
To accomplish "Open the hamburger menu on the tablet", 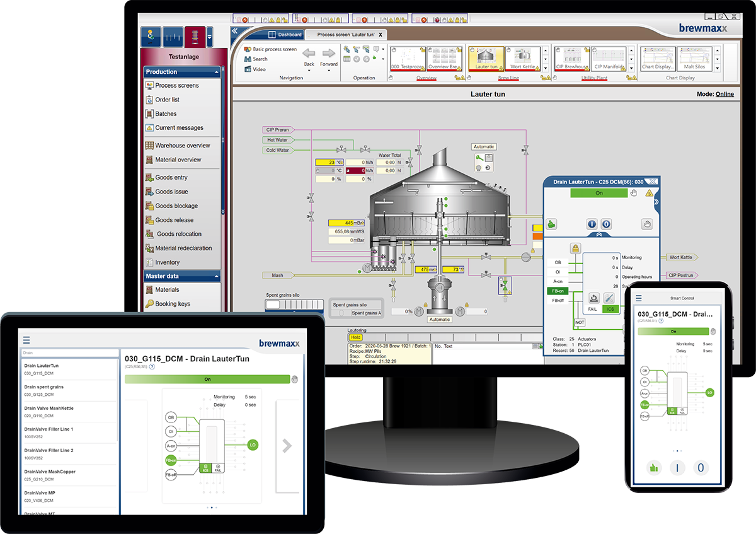I will 26,340.
